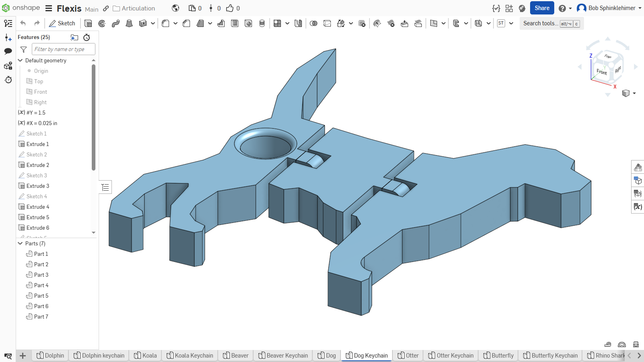Screen dimensions: 644x362
Task: Open the filter icon in Features list
Action: click(24, 49)
